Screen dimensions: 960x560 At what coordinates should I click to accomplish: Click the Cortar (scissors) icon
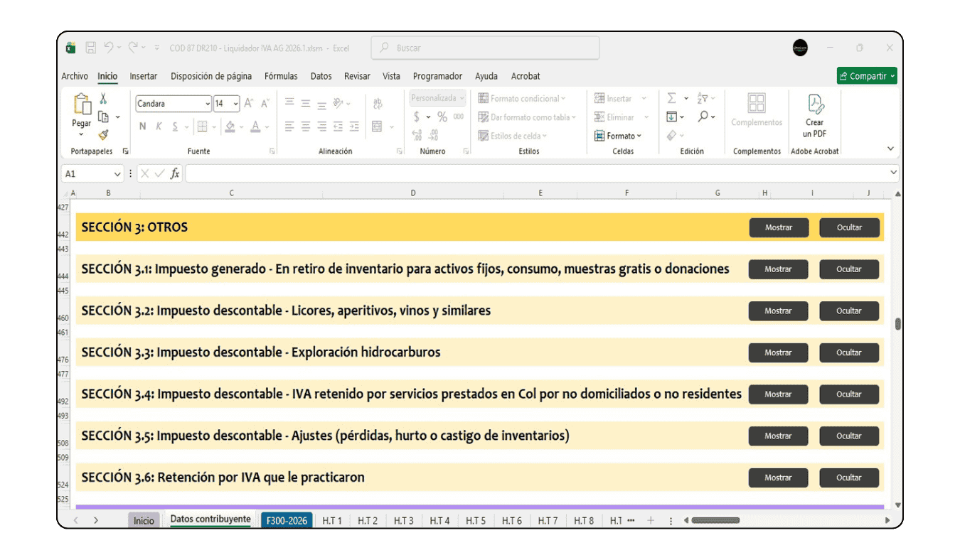102,97
